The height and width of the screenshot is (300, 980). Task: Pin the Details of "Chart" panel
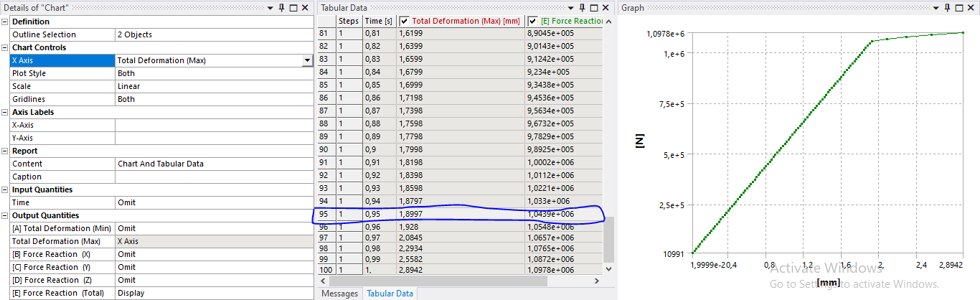[x=281, y=7]
